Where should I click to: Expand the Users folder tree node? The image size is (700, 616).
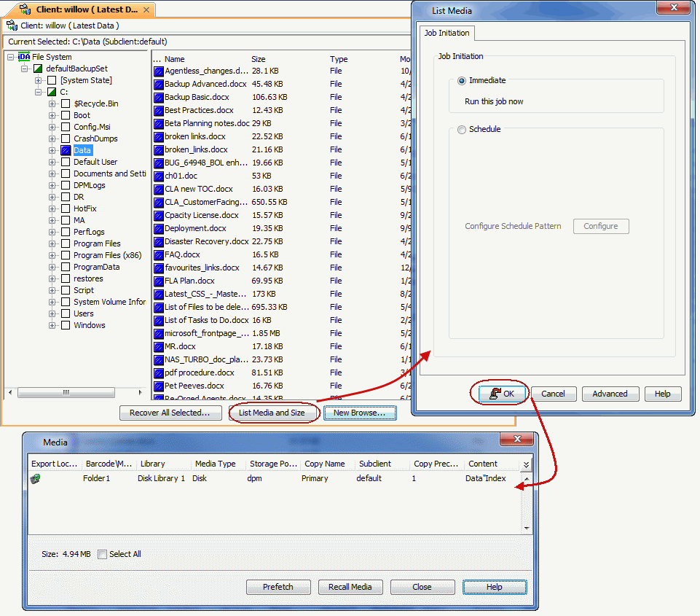(x=52, y=313)
